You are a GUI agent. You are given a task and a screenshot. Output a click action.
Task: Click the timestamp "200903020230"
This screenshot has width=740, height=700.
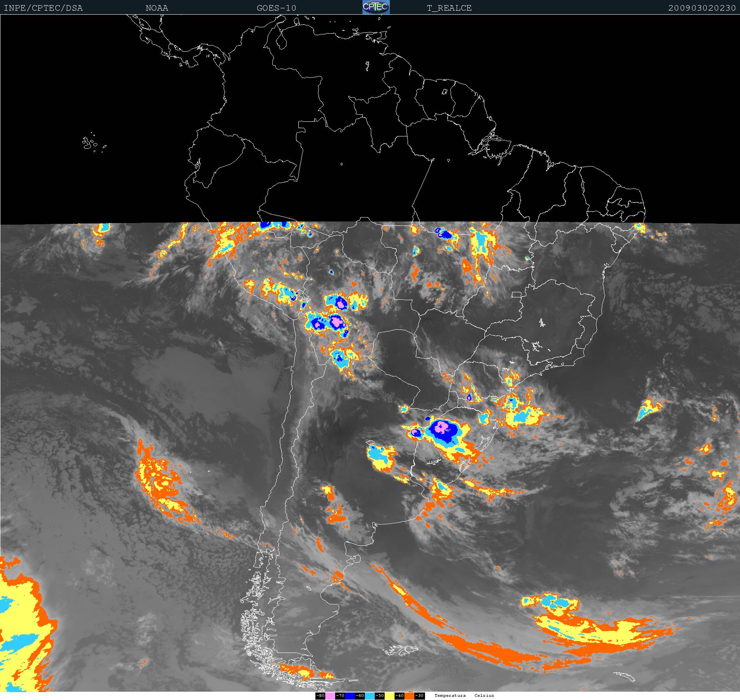(702, 8)
